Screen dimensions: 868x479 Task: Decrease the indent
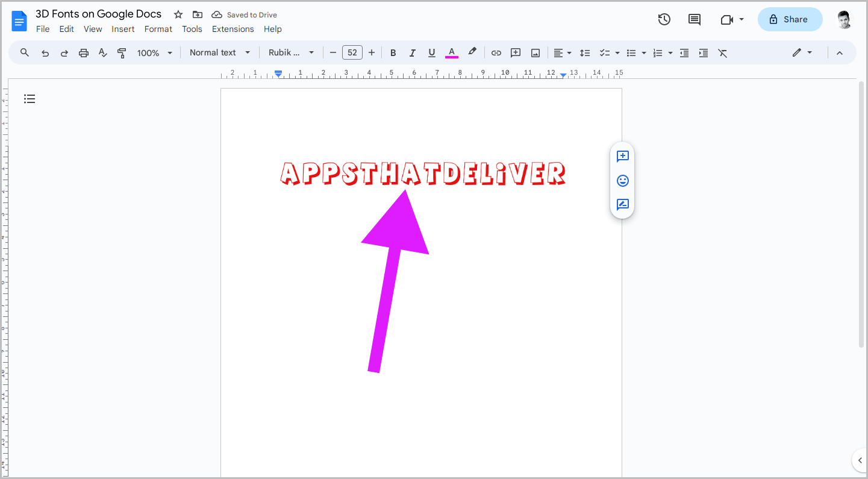click(684, 53)
